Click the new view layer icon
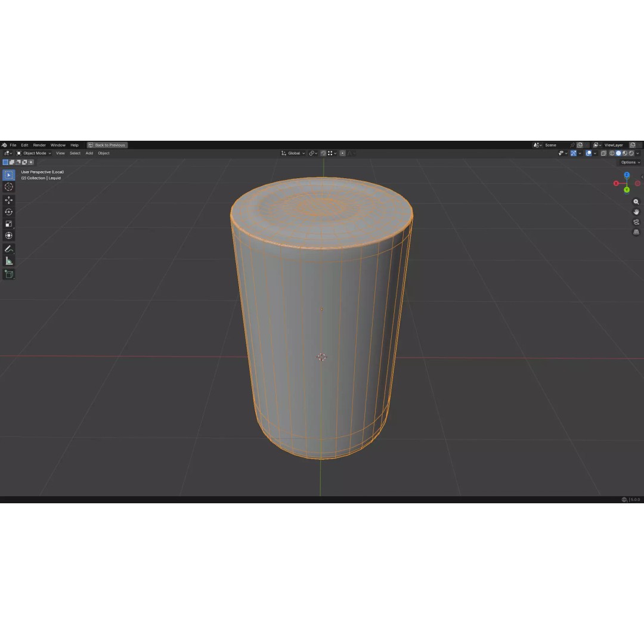The image size is (644, 644). coord(633,145)
